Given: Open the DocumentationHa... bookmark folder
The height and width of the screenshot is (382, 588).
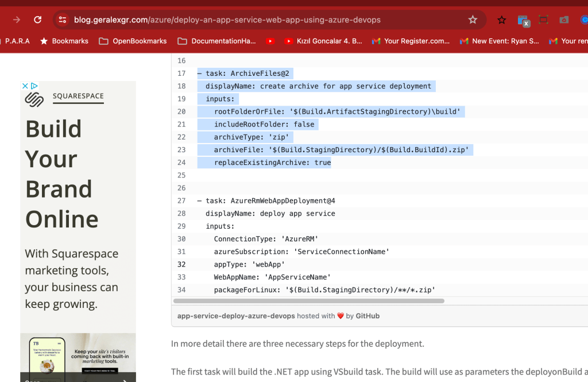Looking at the screenshot, I should [x=216, y=41].
